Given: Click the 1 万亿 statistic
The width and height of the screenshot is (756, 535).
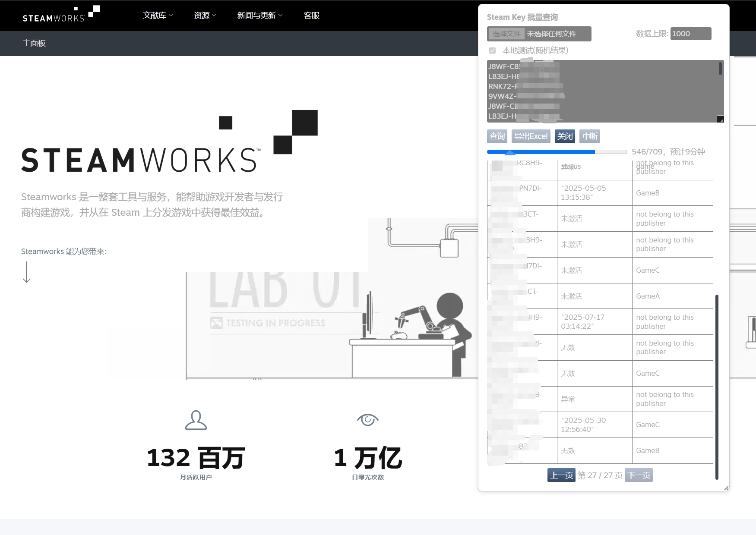Looking at the screenshot, I should pos(368,458).
